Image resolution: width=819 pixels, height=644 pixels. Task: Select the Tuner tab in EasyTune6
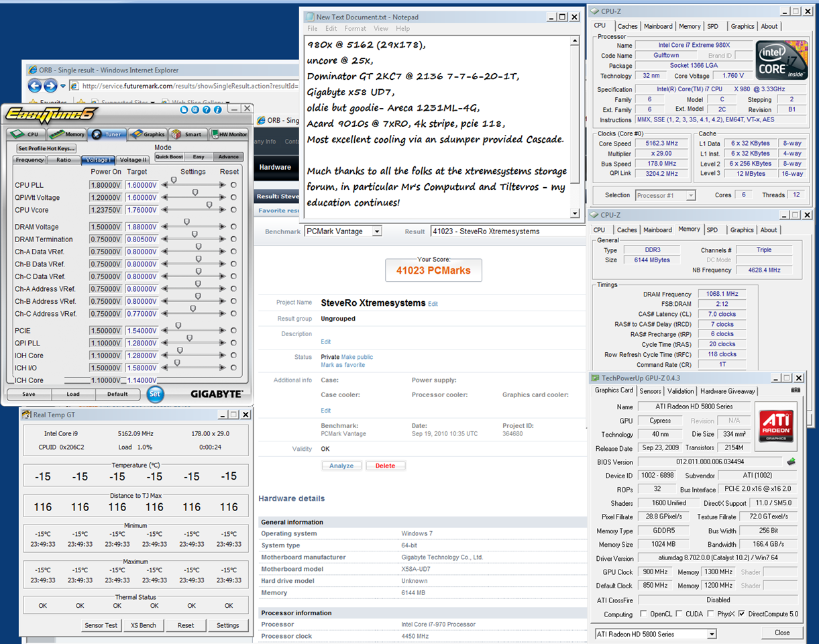[107, 134]
